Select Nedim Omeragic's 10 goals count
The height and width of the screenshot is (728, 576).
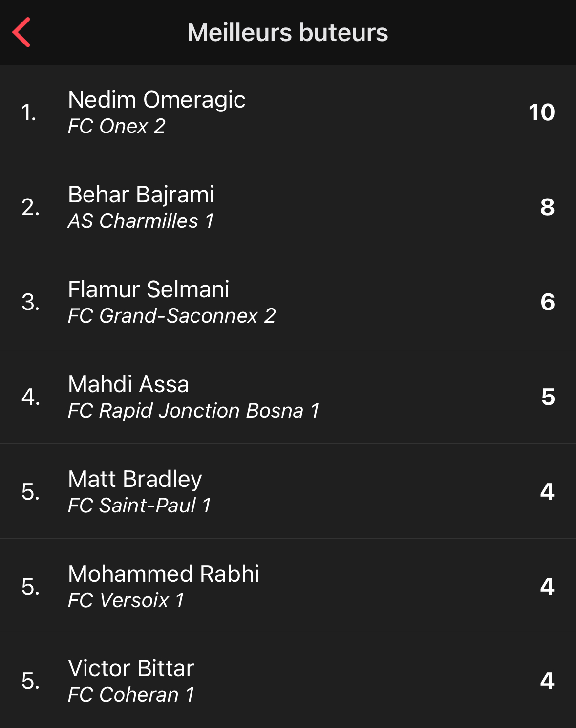pyautogui.click(x=541, y=112)
